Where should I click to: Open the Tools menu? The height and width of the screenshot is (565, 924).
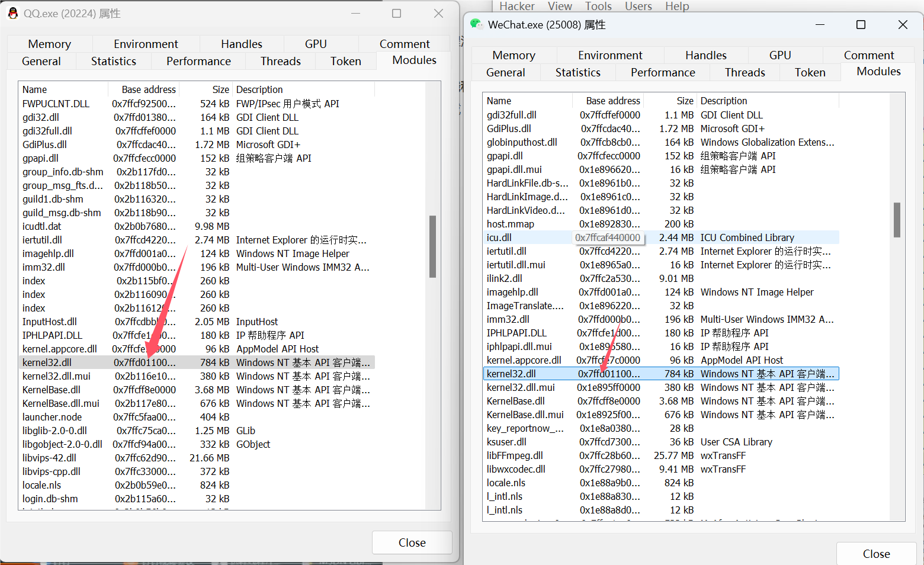click(x=598, y=6)
